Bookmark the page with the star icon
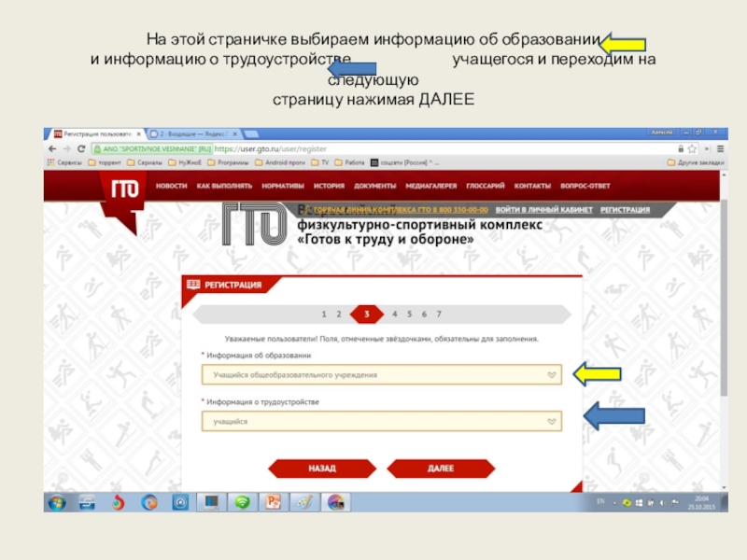The image size is (747, 560). pyautogui.click(x=692, y=149)
